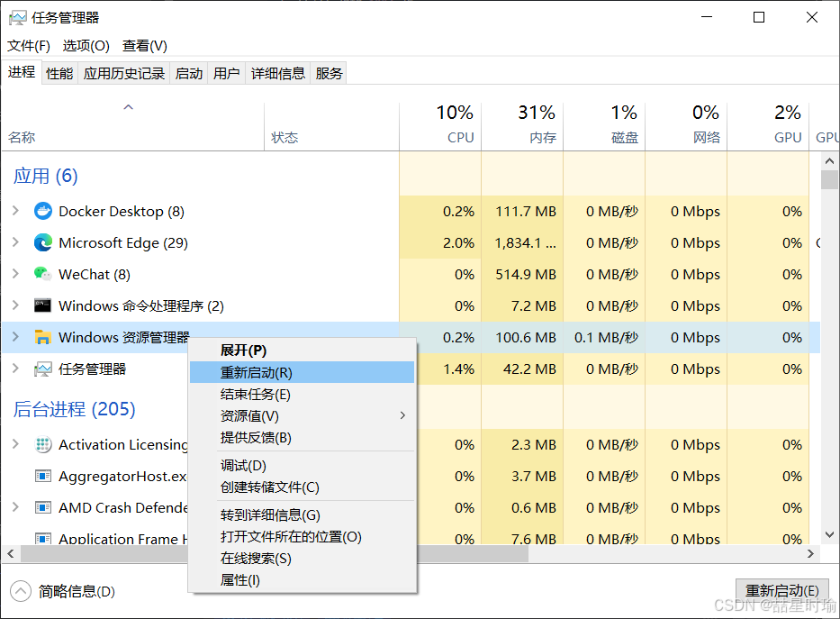Choose 提供反馈(B) in context menu
Image resolution: width=840 pixels, height=619 pixels.
coord(303,438)
